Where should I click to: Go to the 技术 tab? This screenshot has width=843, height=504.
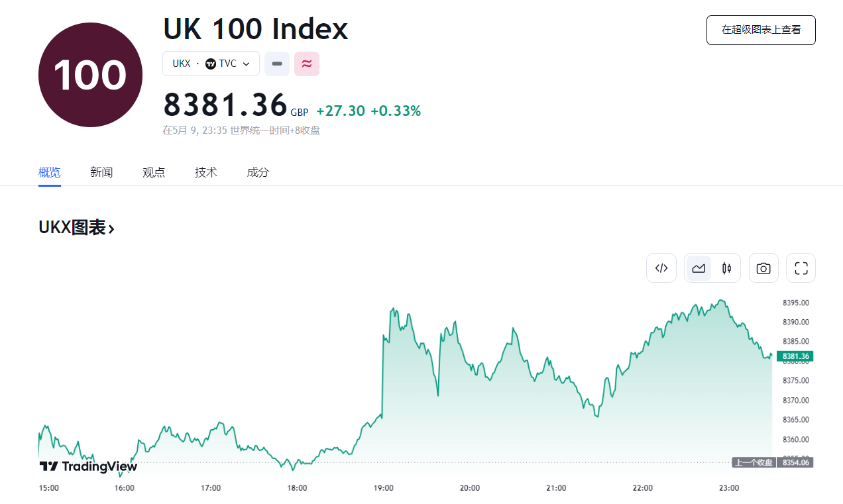click(x=206, y=172)
